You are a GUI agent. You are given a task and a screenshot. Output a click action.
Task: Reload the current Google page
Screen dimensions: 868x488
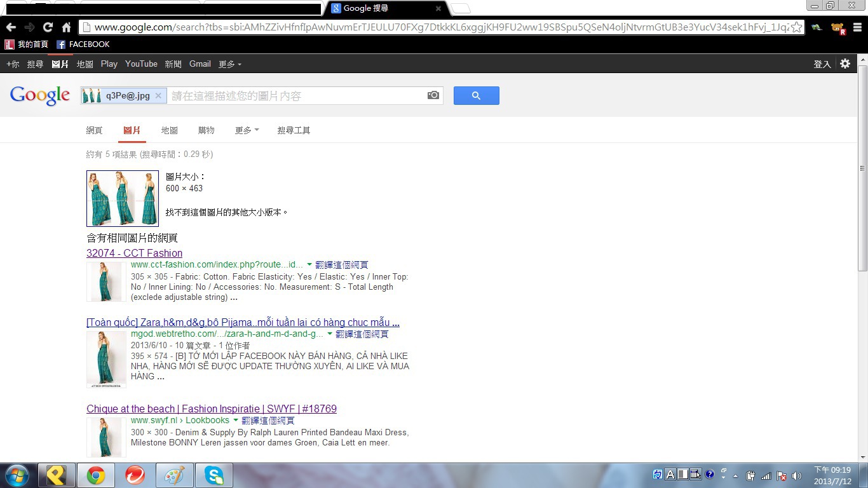coord(48,27)
